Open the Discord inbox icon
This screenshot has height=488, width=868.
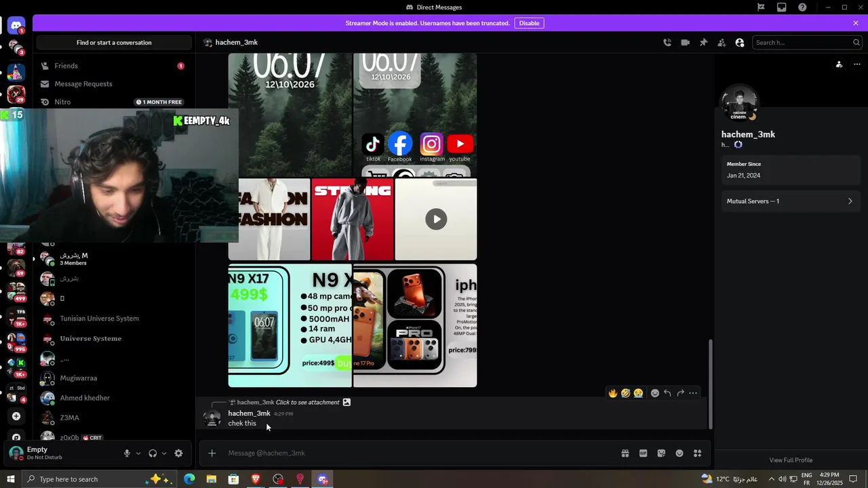(782, 7)
